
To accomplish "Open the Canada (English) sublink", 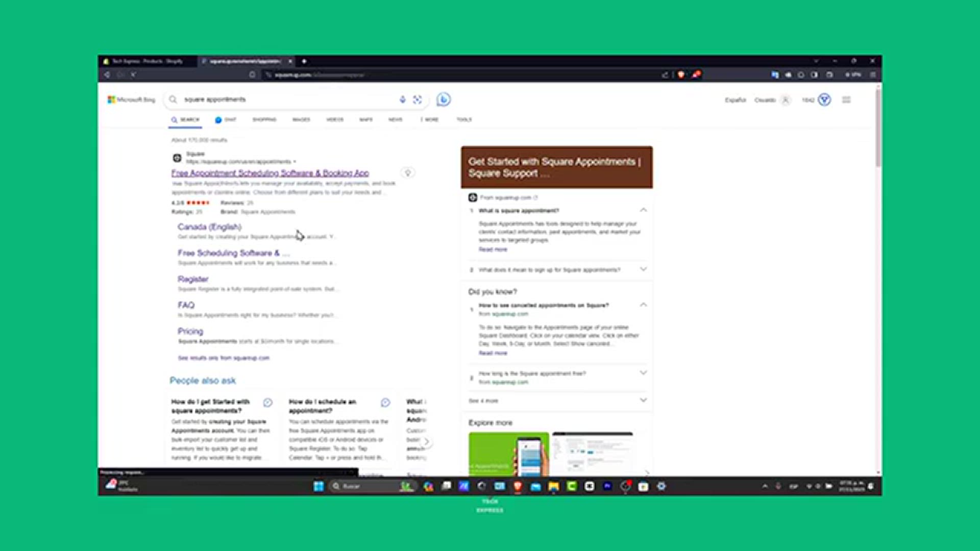I will [x=209, y=227].
